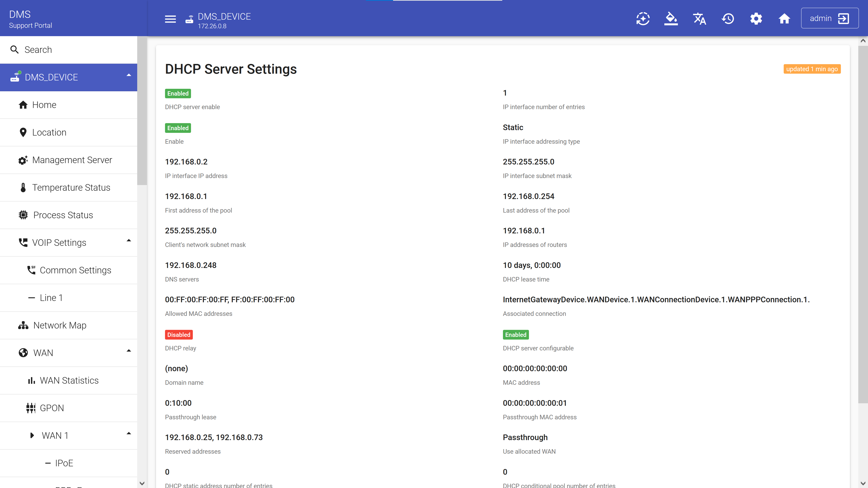Click the settings gear icon in header
The image size is (868, 488).
(756, 19)
